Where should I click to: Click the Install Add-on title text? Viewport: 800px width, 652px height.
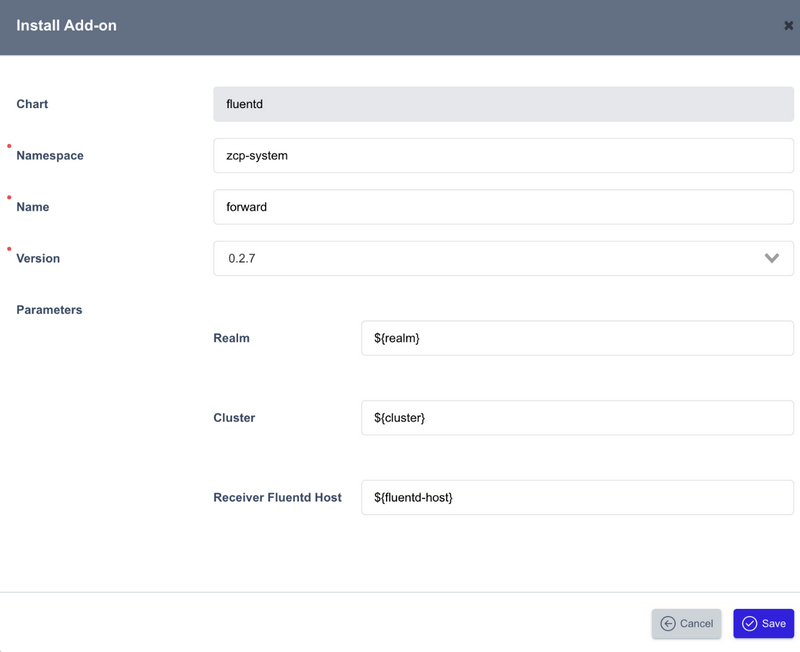tap(66, 26)
